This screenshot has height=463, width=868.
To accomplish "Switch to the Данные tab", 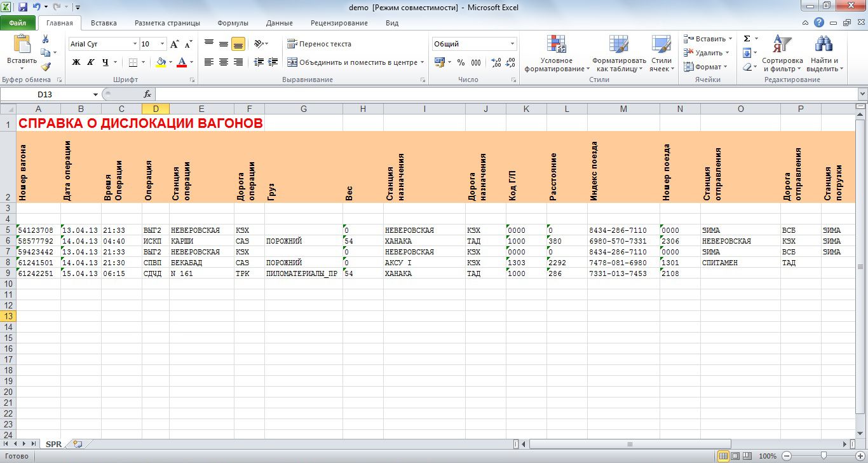I will [280, 23].
